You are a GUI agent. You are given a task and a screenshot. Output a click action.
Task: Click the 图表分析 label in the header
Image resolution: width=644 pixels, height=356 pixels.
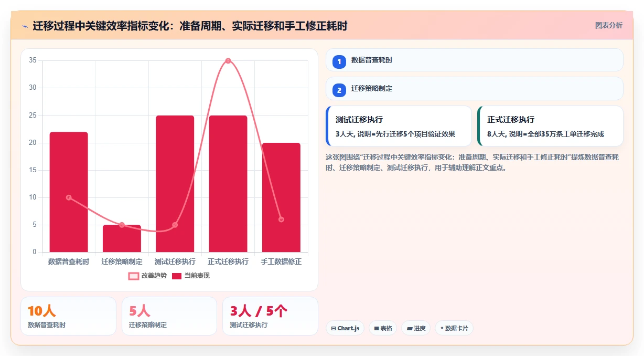(x=608, y=25)
